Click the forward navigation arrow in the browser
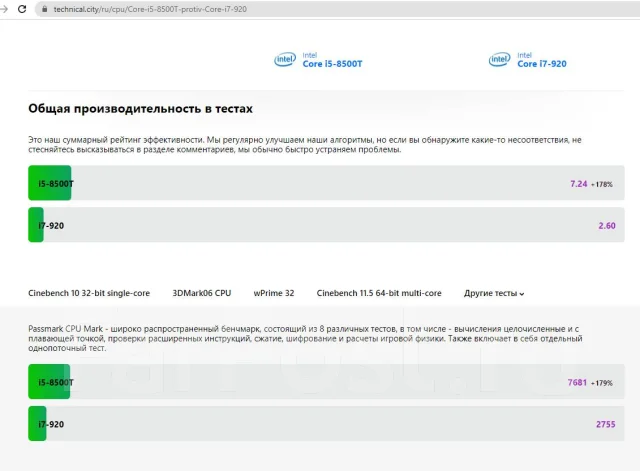This screenshot has height=471, width=640. click(4, 9)
